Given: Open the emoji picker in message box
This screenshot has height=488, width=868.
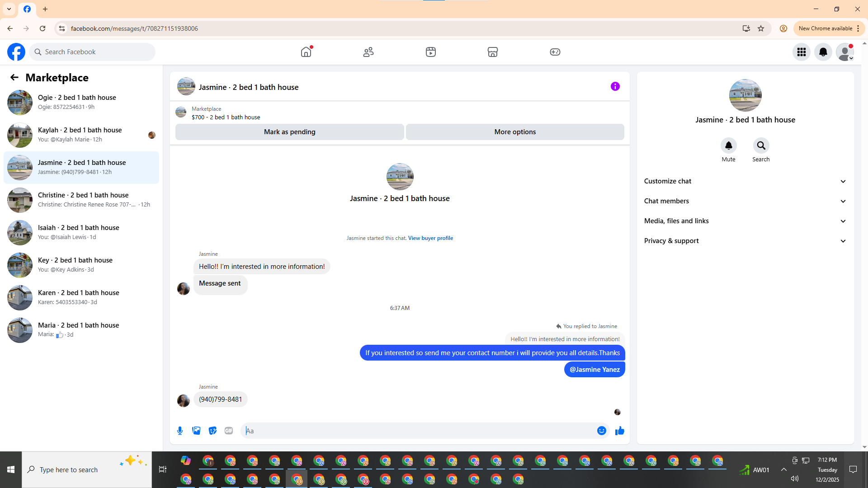Looking at the screenshot, I should point(601,431).
